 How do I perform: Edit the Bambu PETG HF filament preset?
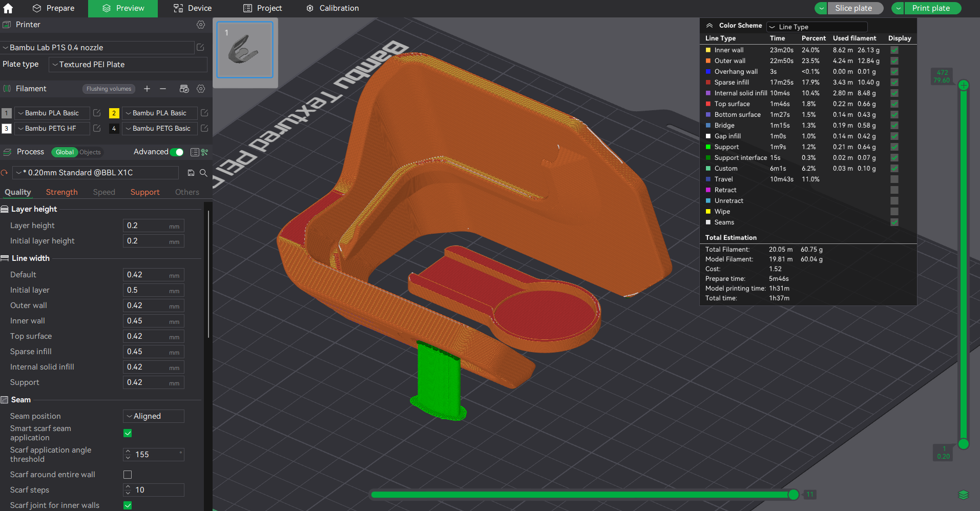[97, 128]
